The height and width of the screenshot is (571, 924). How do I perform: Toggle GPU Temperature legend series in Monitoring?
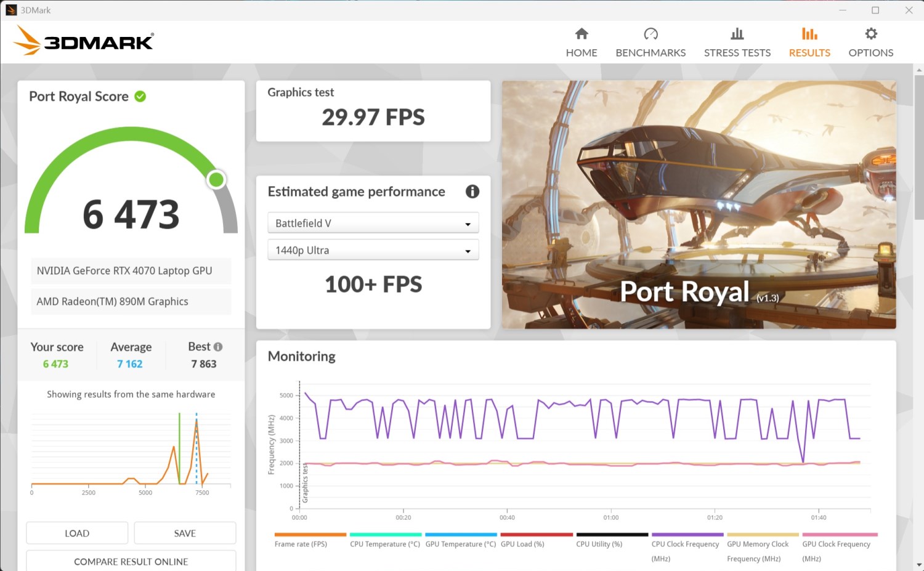(x=460, y=544)
